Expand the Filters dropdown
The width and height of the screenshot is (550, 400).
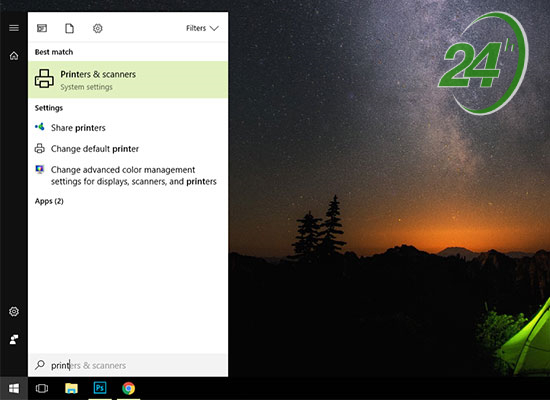click(202, 28)
